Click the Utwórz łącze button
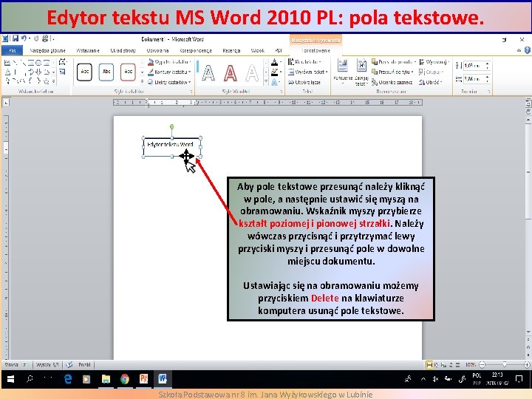Image resolution: width=532 pixels, height=399 pixels. point(304,82)
